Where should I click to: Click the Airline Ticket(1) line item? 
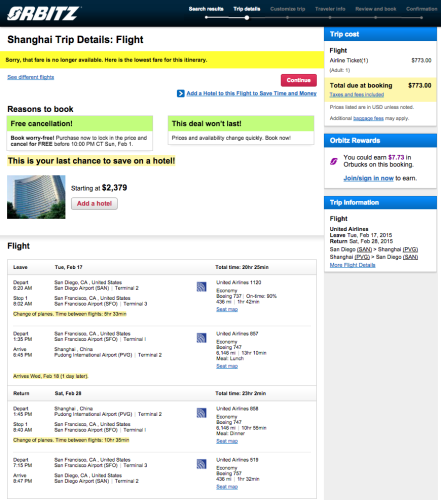349,60
